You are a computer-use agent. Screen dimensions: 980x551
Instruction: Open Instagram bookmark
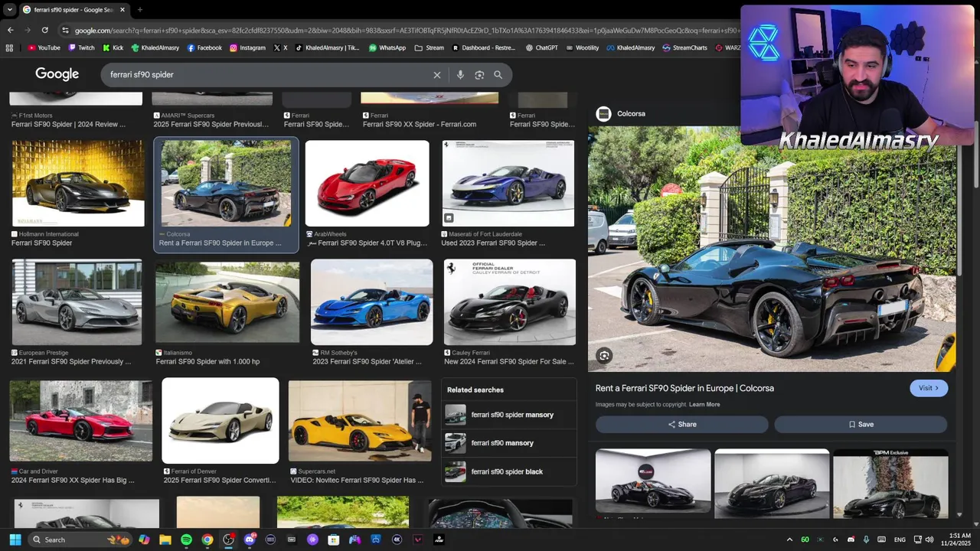point(247,47)
